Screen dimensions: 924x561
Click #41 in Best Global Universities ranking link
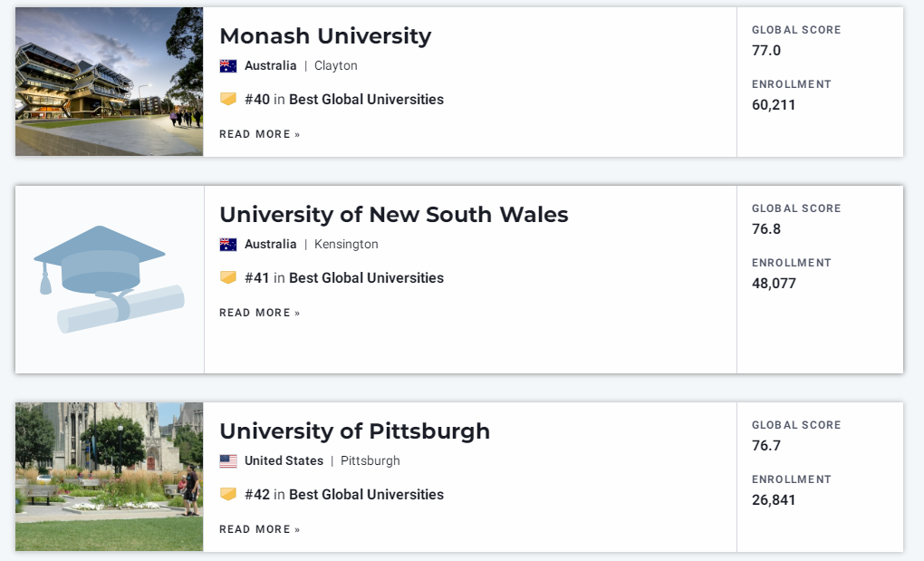[x=344, y=278]
